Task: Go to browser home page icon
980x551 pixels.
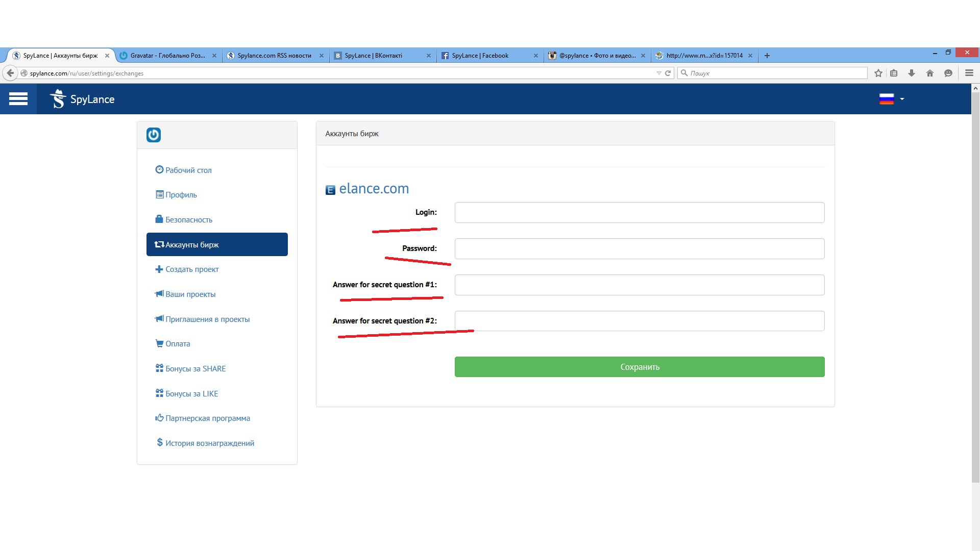Action: click(930, 73)
